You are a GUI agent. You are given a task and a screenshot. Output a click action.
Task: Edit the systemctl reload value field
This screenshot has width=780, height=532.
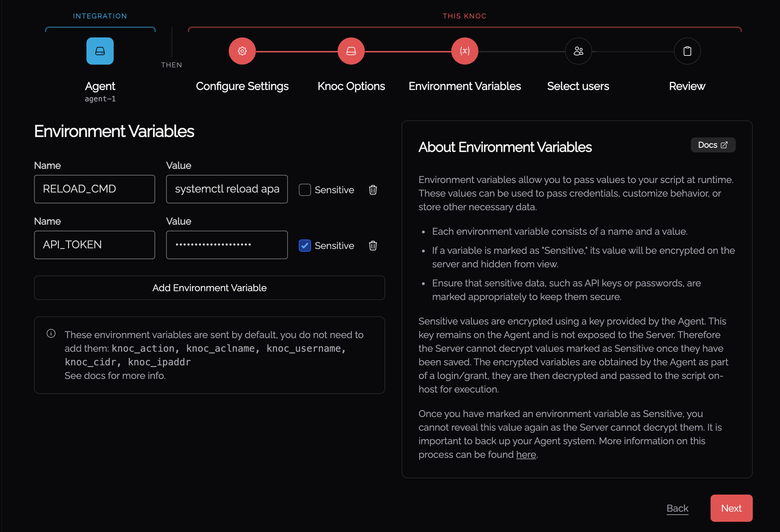(x=227, y=189)
